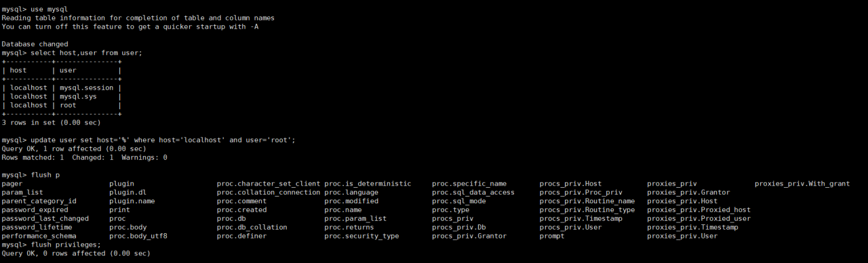The height and width of the screenshot is (263, 868).
Task: Click the 'user' column header
Action: coord(68,70)
